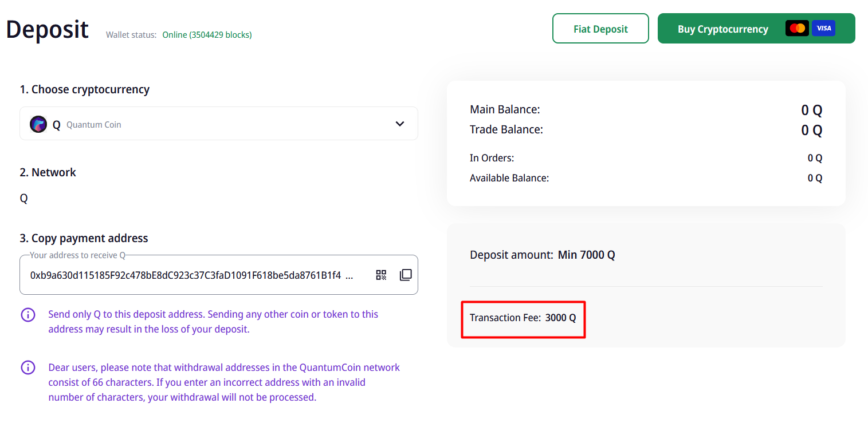Click the Buy Cryptocurrency button

[722, 29]
